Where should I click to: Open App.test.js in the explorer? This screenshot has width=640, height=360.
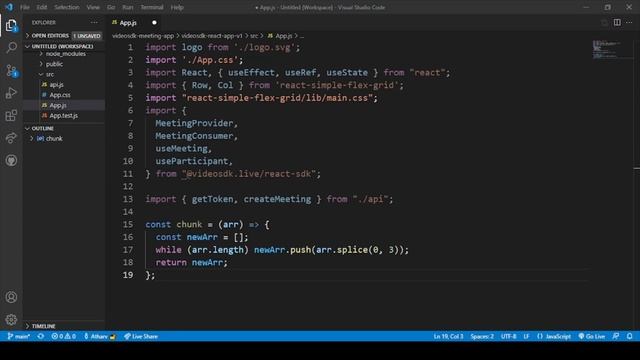point(64,116)
